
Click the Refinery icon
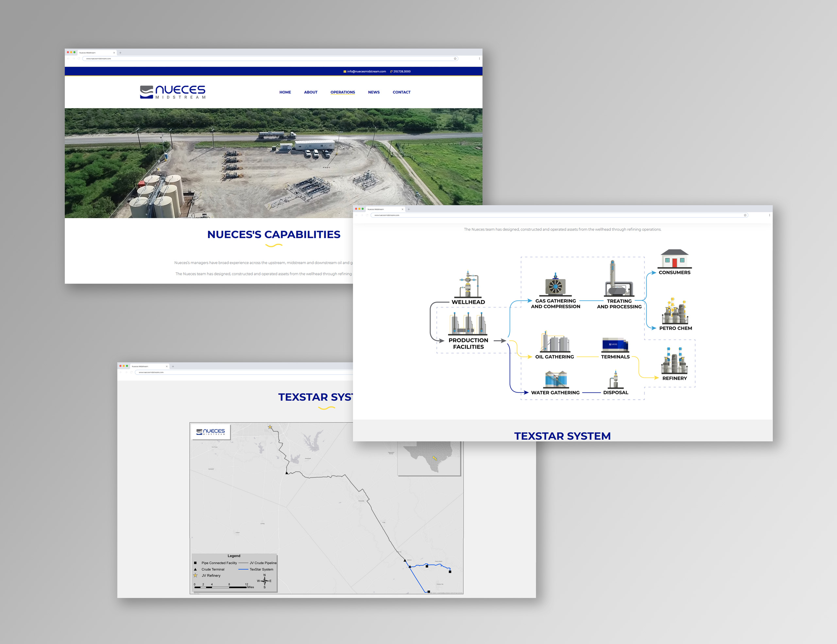[x=674, y=360]
